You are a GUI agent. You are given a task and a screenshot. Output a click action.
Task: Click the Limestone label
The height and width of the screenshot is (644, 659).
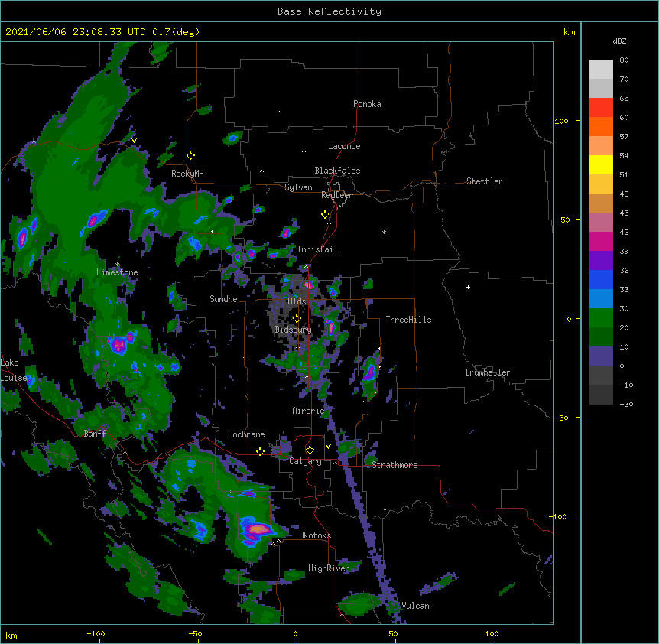(x=117, y=272)
